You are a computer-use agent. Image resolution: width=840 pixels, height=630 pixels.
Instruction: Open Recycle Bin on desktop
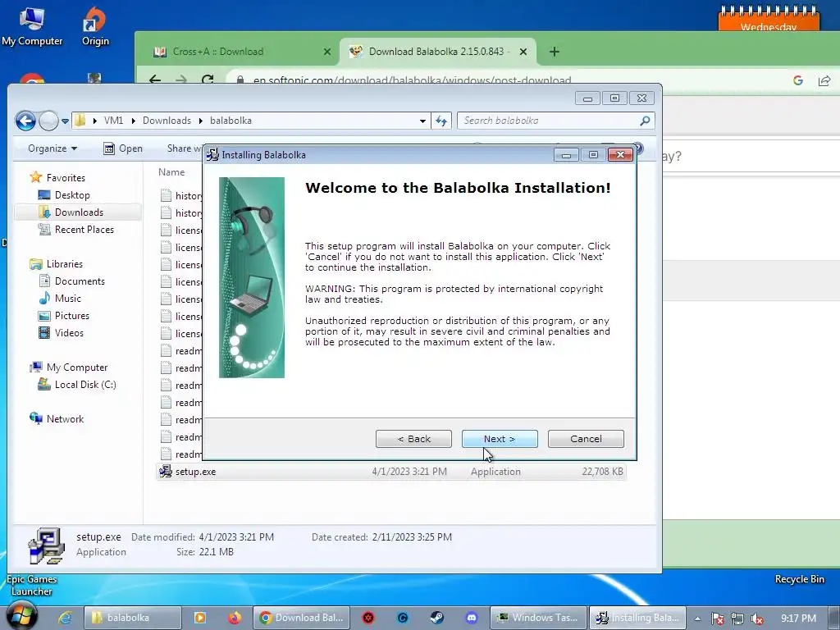(x=799, y=579)
